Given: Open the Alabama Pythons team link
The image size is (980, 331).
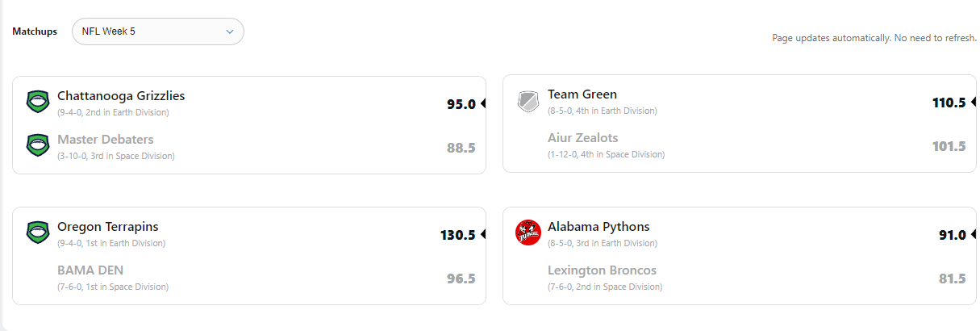Looking at the screenshot, I should tap(598, 227).
